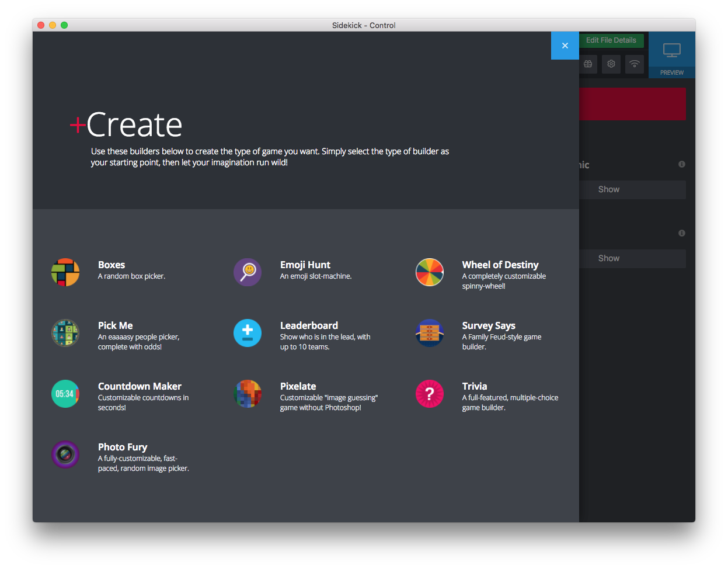This screenshot has width=728, height=569.
Task: Click the red banner behind the panel
Action: (632, 104)
